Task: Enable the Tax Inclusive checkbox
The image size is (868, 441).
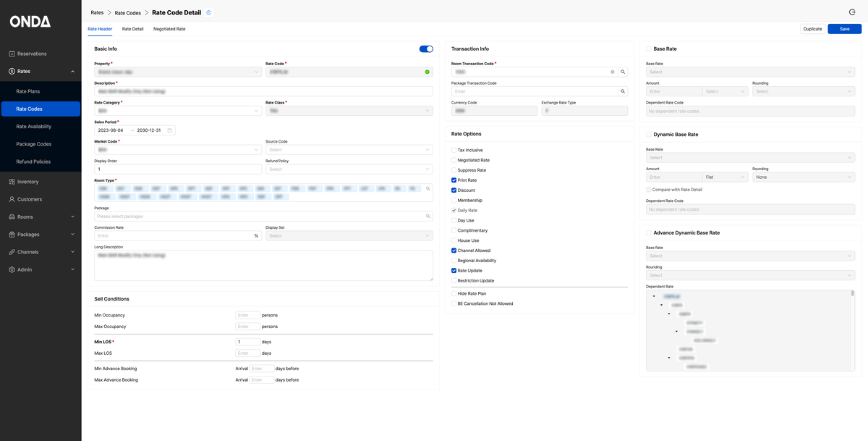Action: [454, 150]
